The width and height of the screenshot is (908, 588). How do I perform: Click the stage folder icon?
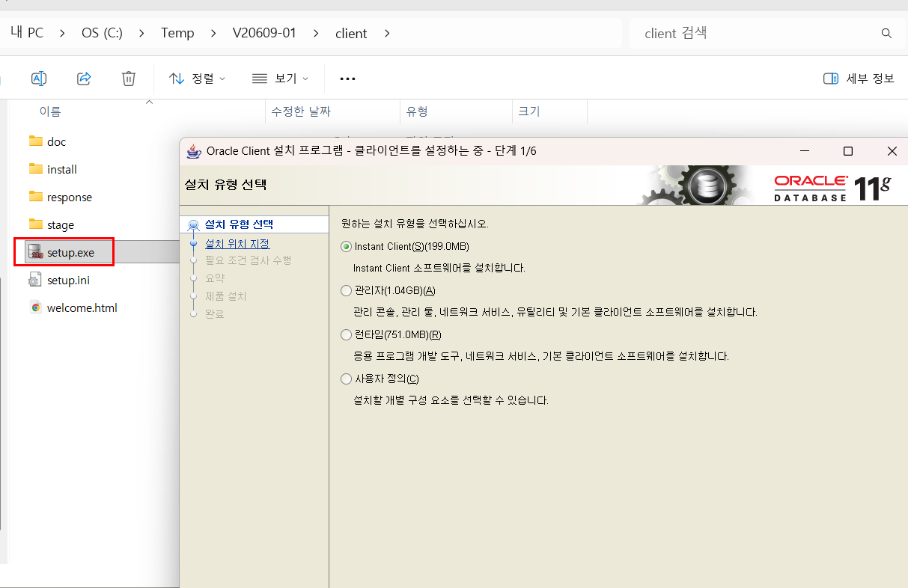pyautogui.click(x=35, y=224)
